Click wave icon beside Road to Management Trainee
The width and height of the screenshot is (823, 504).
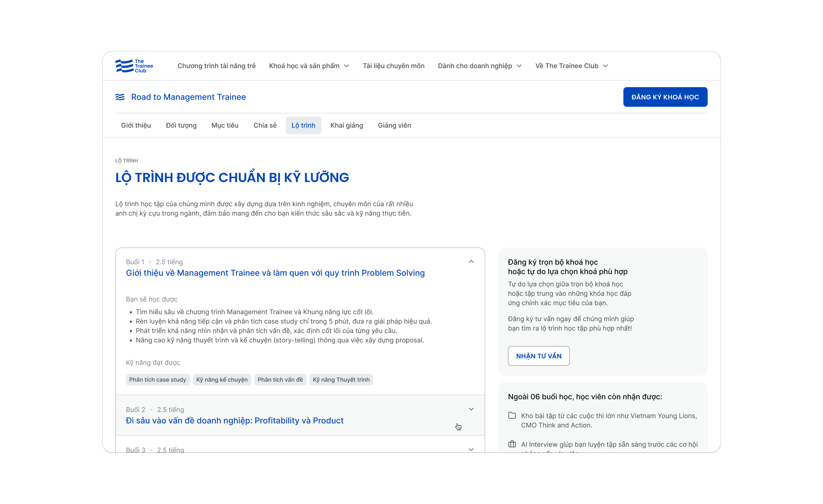[120, 97]
